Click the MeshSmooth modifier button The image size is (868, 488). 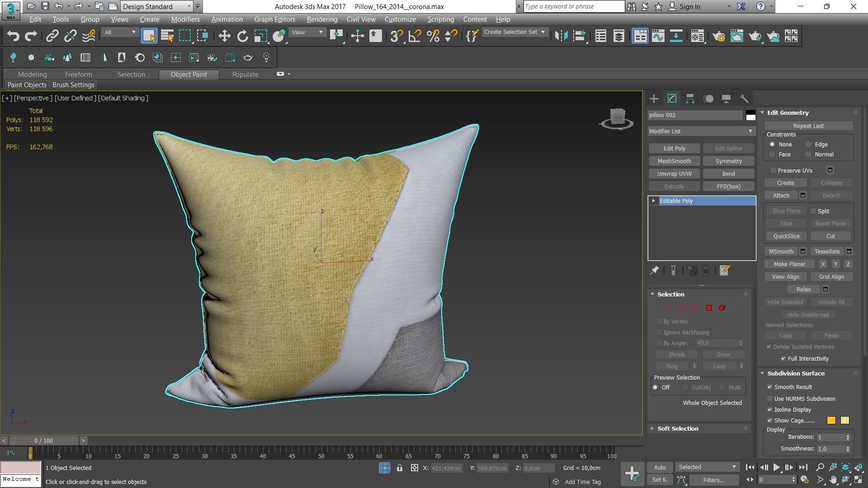pos(674,161)
